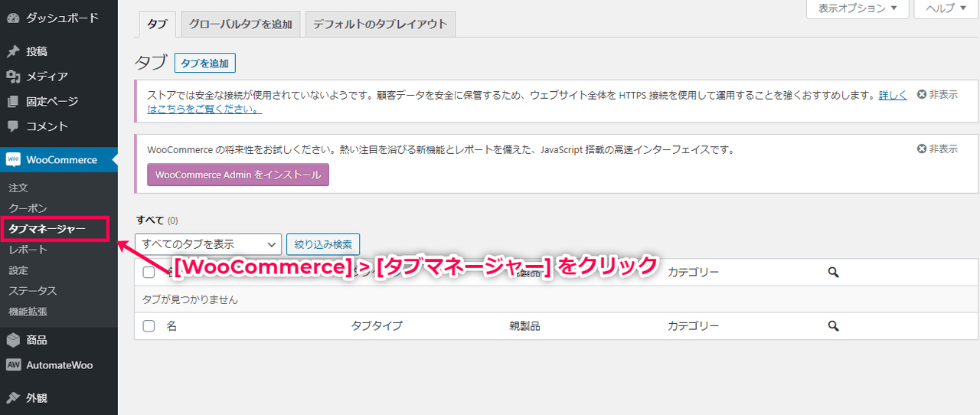Expand the ヘルプ panel
The height and width of the screenshot is (415, 980).
point(946,8)
